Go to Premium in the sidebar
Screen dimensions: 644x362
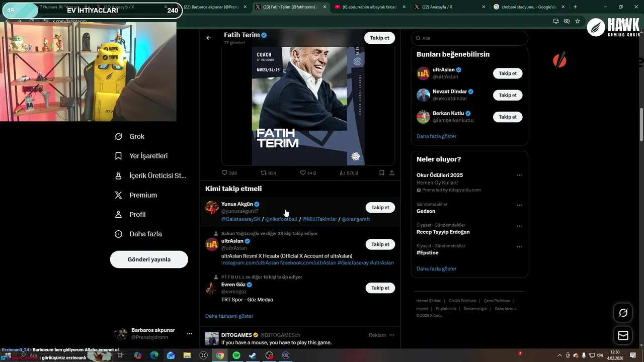click(x=136, y=195)
